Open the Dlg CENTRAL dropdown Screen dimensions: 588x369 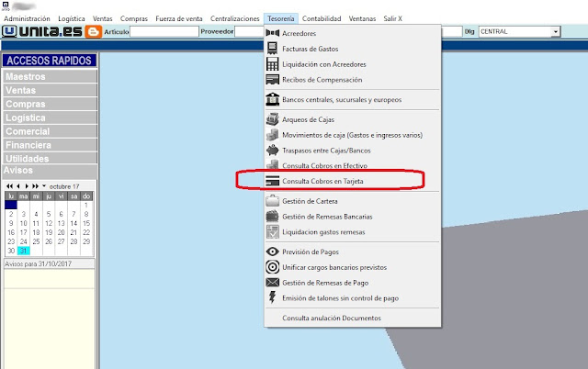click(555, 31)
